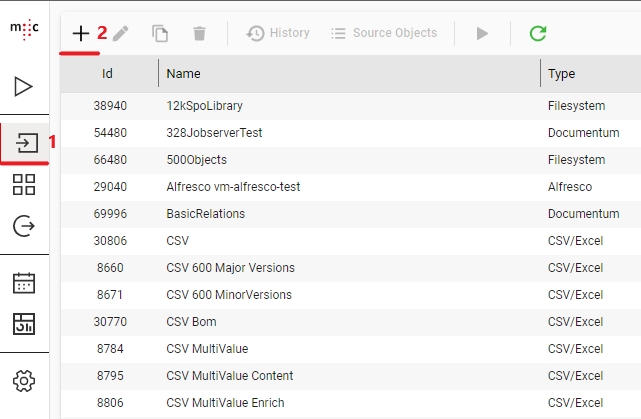Click the History button

click(278, 33)
